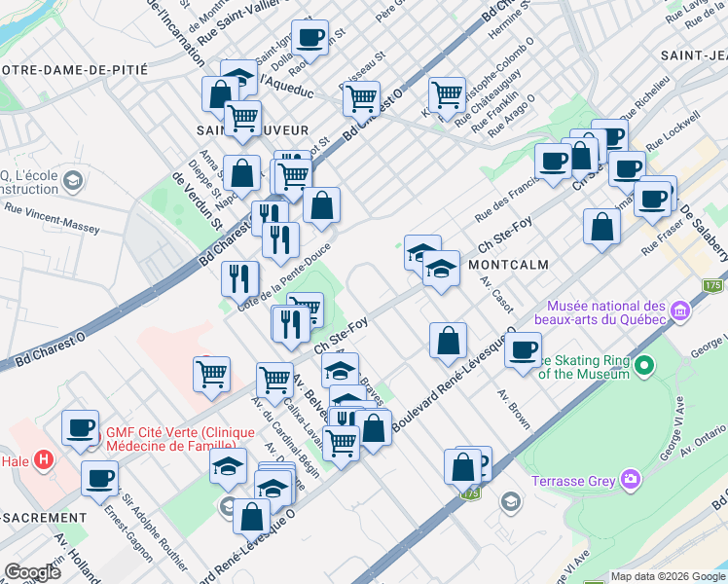Click the shopping cart marker near Av. Calixa-Lavallée
The image size is (728, 584).
click(x=342, y=446)
